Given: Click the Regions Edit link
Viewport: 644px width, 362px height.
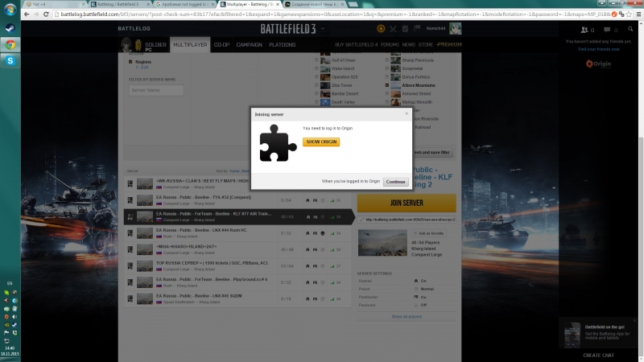Looking at the screenshot, I should click(x=144, y=68).
